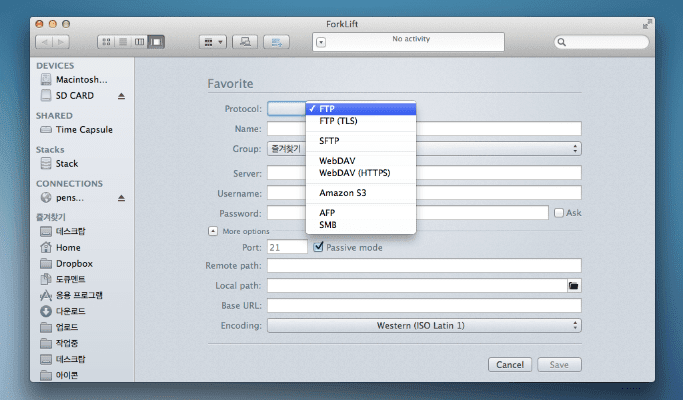
Task: Click the synchronize toolbar icon
Action: pyautogui.click(x=277, y=42)
